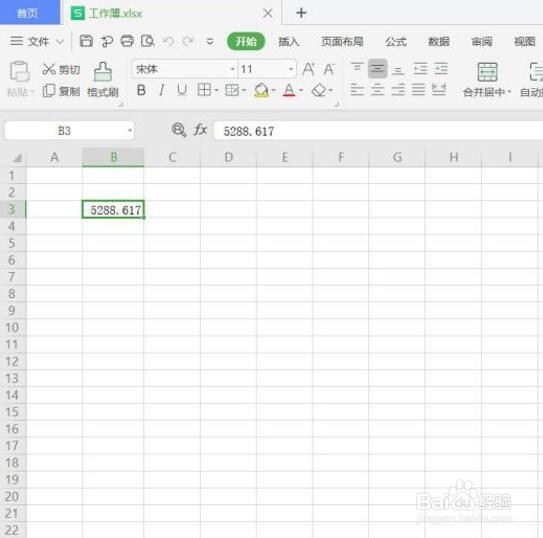
Task: Click the Redo arrow
Action: tap(188, 42)
